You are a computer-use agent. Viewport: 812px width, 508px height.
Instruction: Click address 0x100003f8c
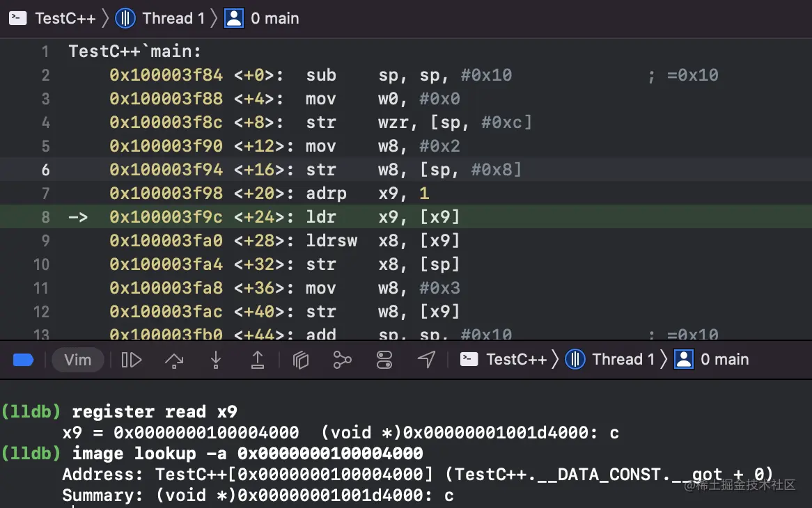[x=166, y=122]
